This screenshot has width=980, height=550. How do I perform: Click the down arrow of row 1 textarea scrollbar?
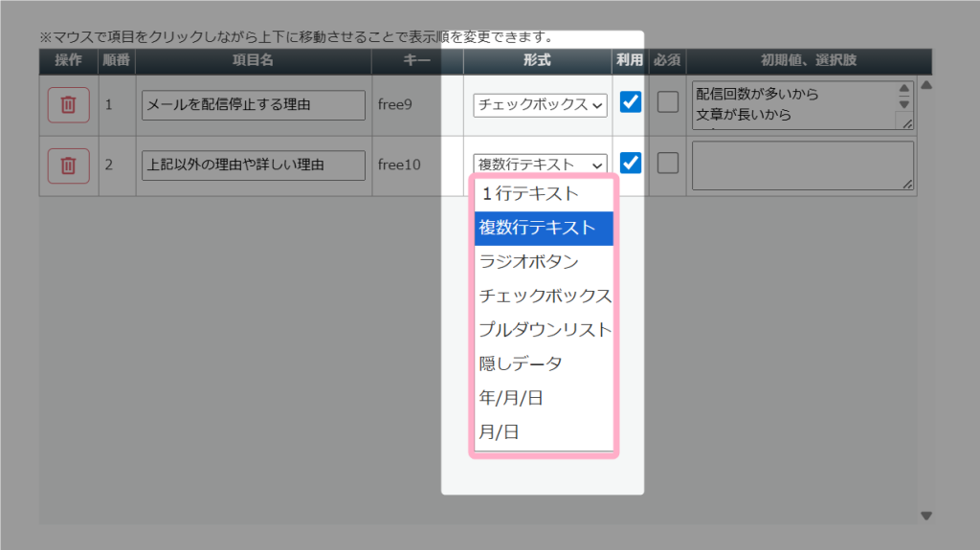pos(904,104)
